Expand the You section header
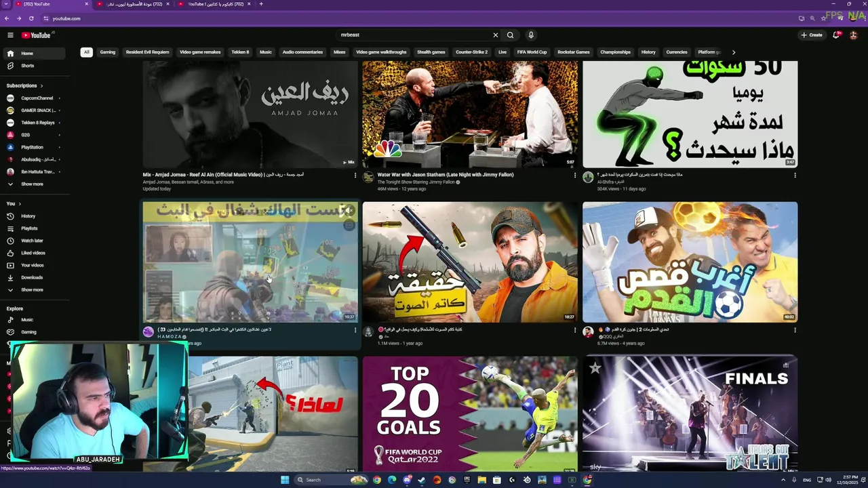 (x=14, y=203)
